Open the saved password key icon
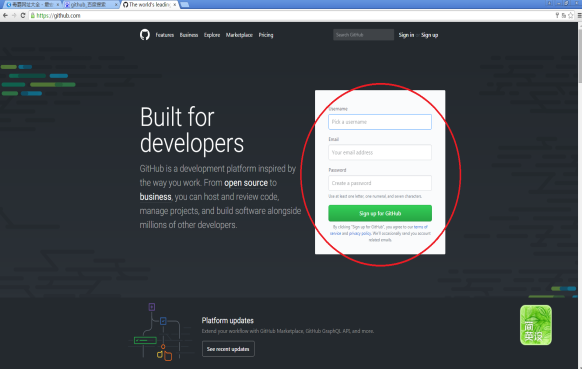Screen dimensions: 583x370 coord(557,15)
